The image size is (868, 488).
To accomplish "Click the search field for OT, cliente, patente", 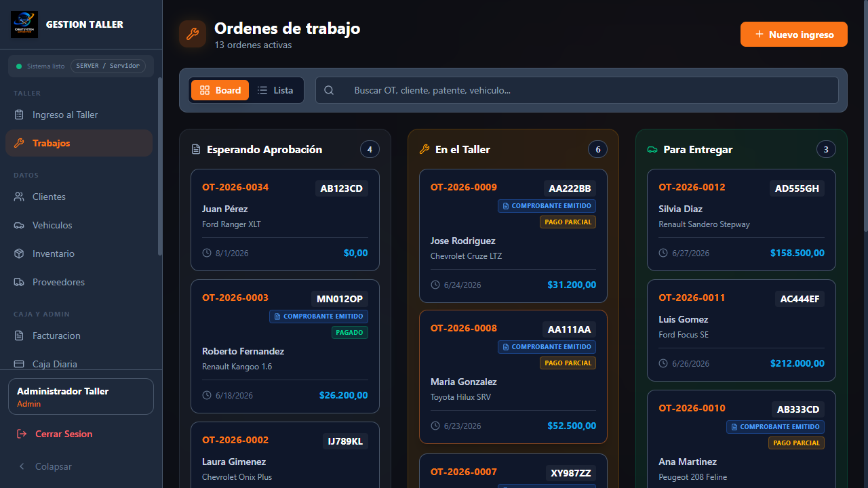I will (x=577, y=90).
